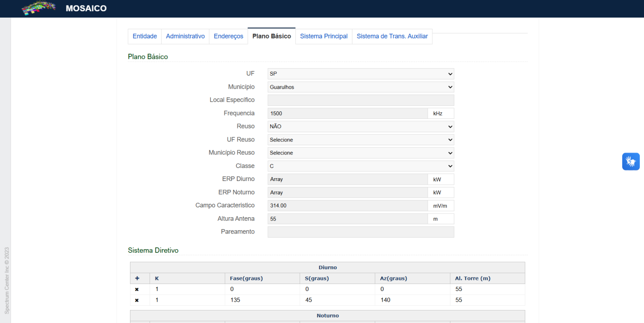Click the MOSAICO title text
This screenshot has width=644, height=323.
tap(86, 8)
